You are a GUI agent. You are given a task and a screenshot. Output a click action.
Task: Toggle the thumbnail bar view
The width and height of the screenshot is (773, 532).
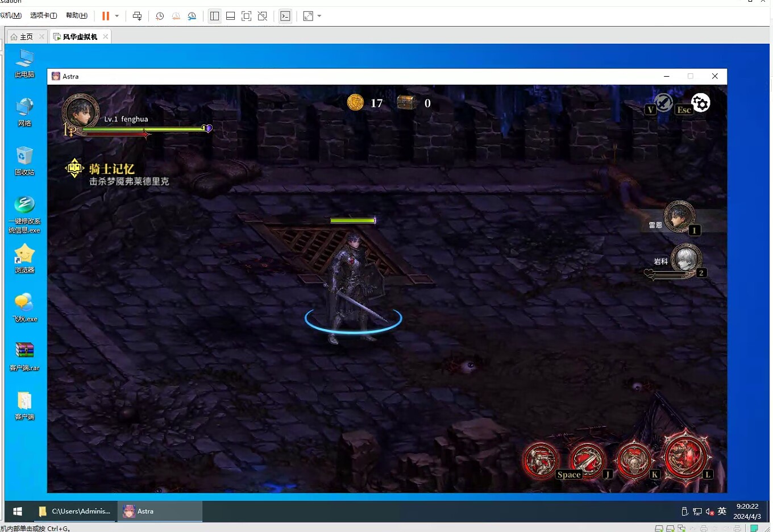point(230,16)
